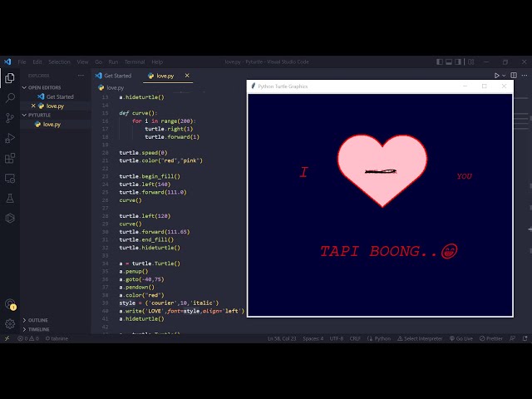Open the View menu

pyautogui.click(x=82, y=62)
